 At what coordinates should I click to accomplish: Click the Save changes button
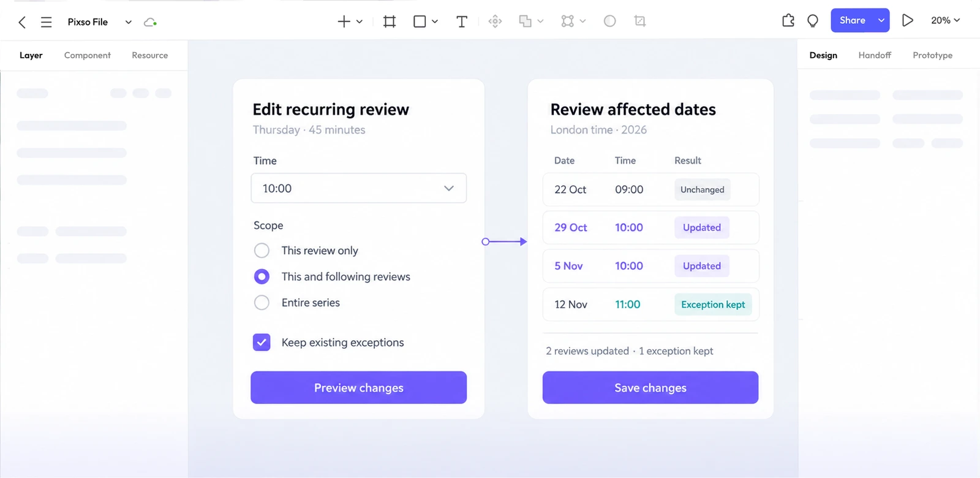point(650,387)
